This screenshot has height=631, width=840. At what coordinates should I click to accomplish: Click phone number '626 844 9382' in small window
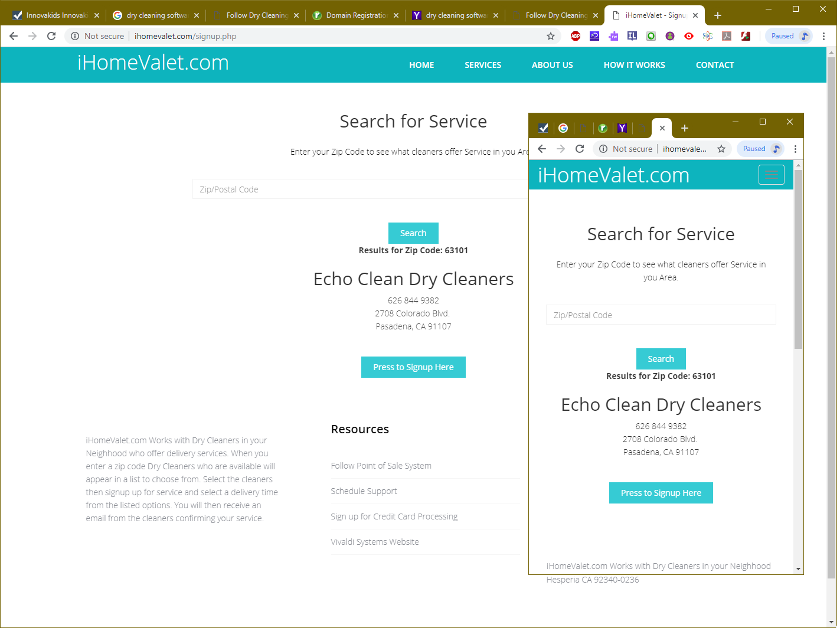click(661, 426)
